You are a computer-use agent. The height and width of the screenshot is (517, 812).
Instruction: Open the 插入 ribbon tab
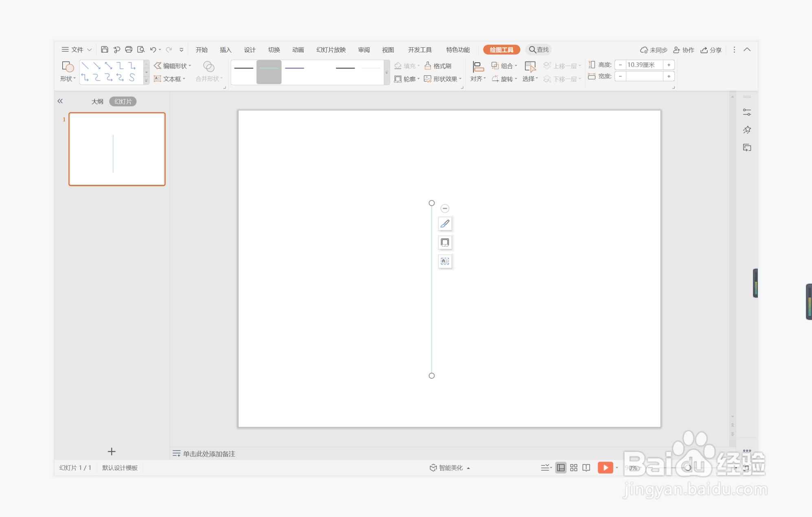pos(225,50)
